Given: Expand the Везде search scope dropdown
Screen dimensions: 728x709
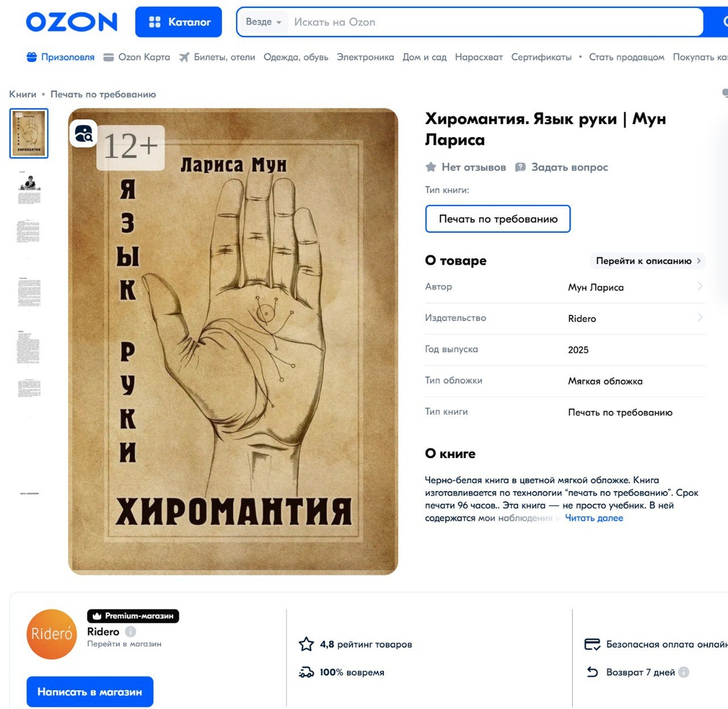Looking at the screenshot, I should pyautogui.click(x=263, y=22).
